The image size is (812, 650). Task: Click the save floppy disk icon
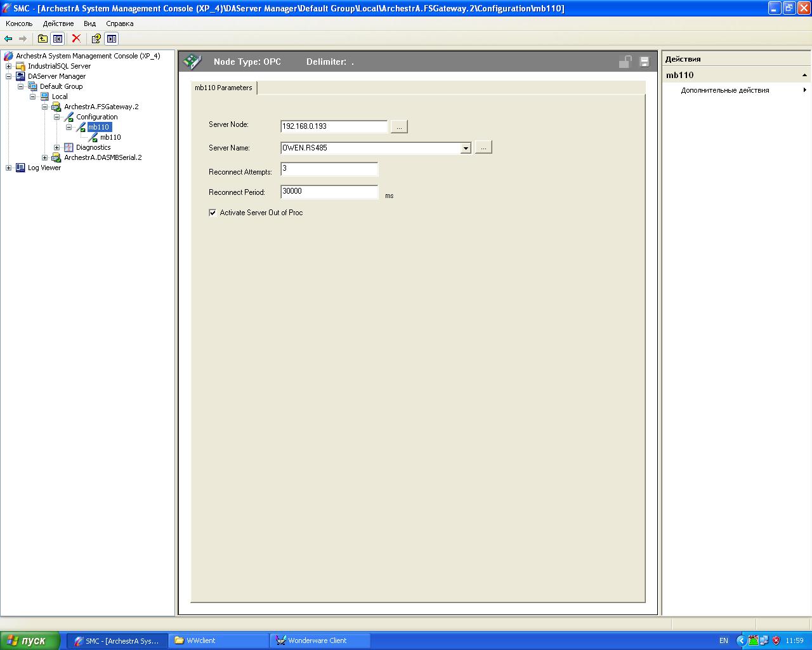(645, 62)
